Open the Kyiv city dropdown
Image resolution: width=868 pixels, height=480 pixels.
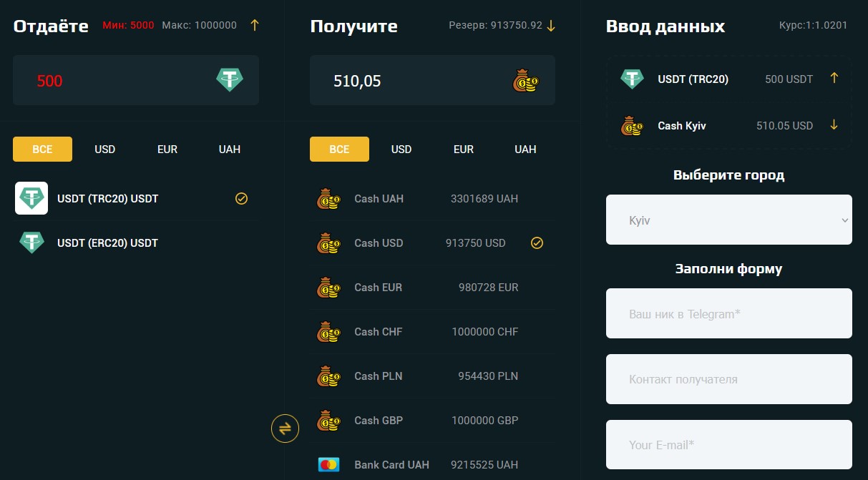[728, 220]
